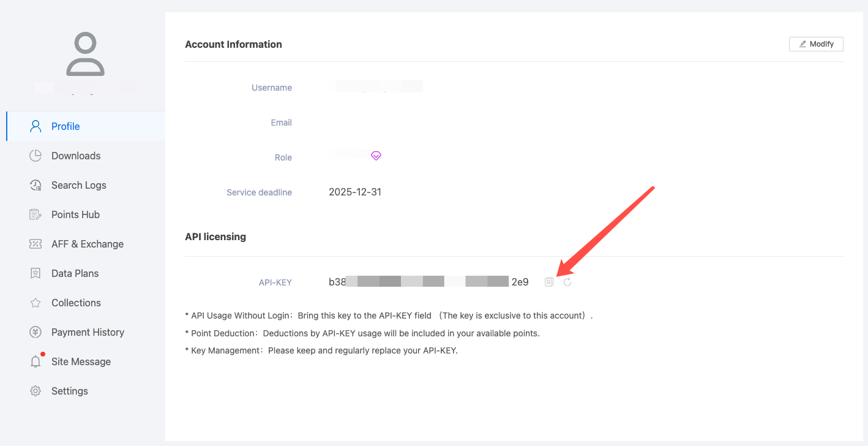Click the Data Plans bookmark icon

(36, 273)
